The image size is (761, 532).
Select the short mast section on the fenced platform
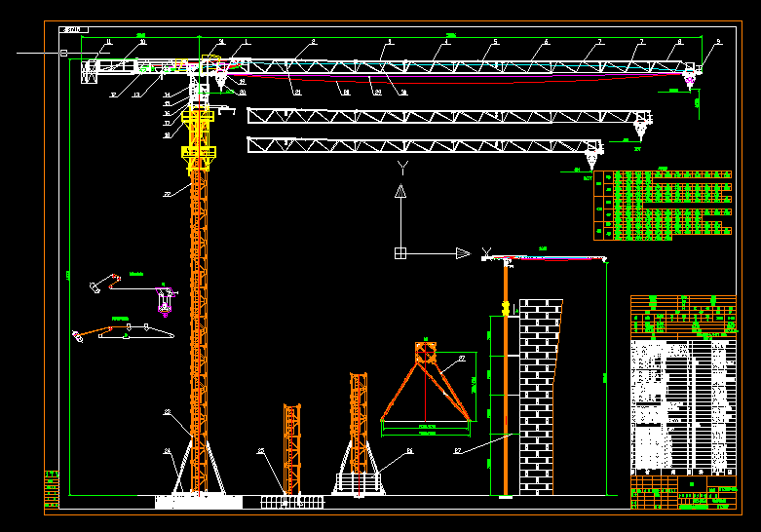coord(291,449)
